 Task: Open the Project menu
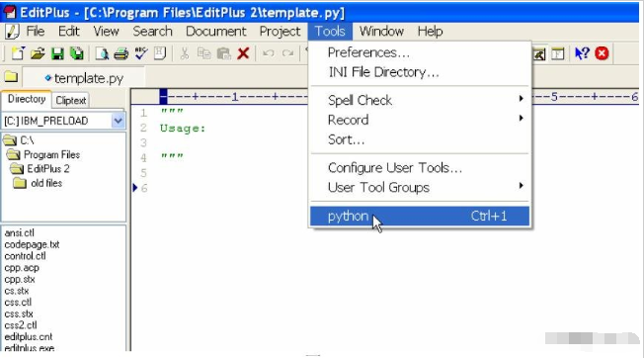point(280,32)
